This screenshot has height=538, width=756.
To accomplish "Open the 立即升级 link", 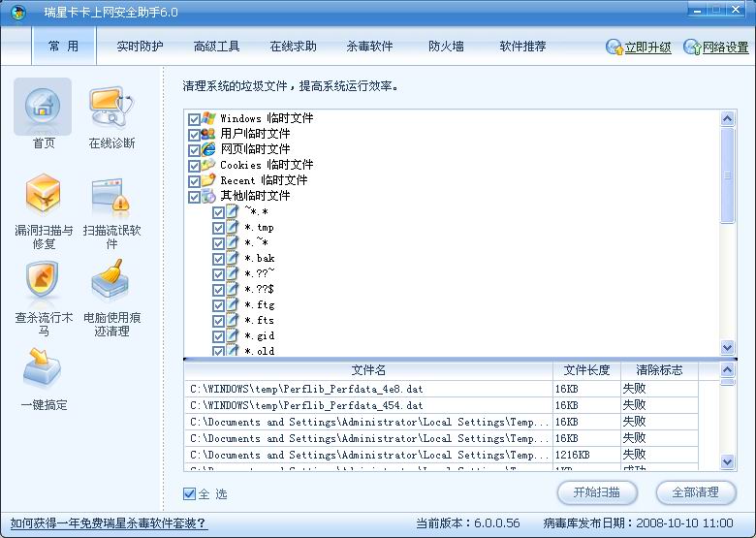I will click(647, 47).
